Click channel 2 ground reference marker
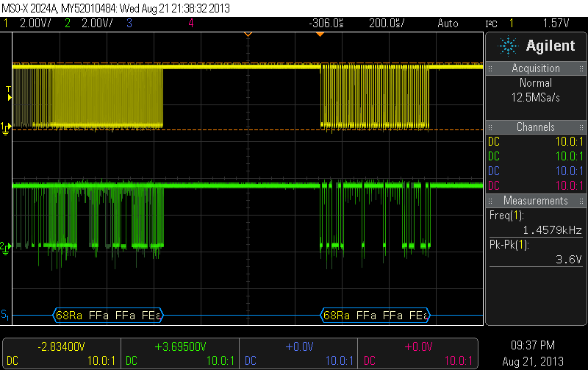Image resolution: width=588 pixels, height=370 pixels. (x=6, y=248)
